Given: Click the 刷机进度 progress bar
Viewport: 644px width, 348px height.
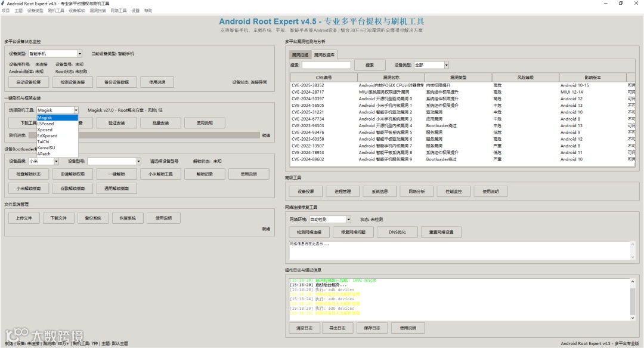Looking at the screenshot, I should [144, 135].
